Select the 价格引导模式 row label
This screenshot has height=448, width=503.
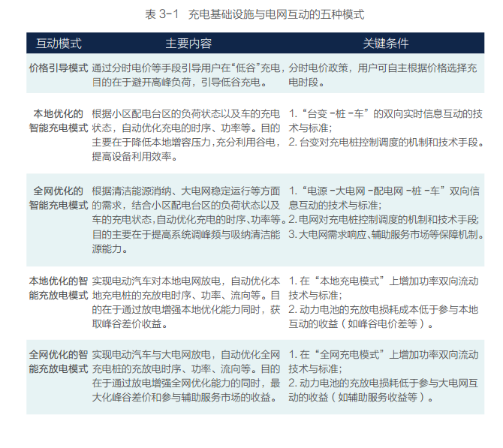[59, 68]
